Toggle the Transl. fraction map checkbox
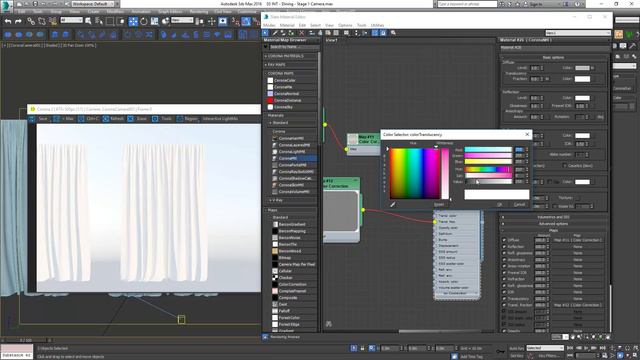The image size is (640, 360). pos(504,305)
